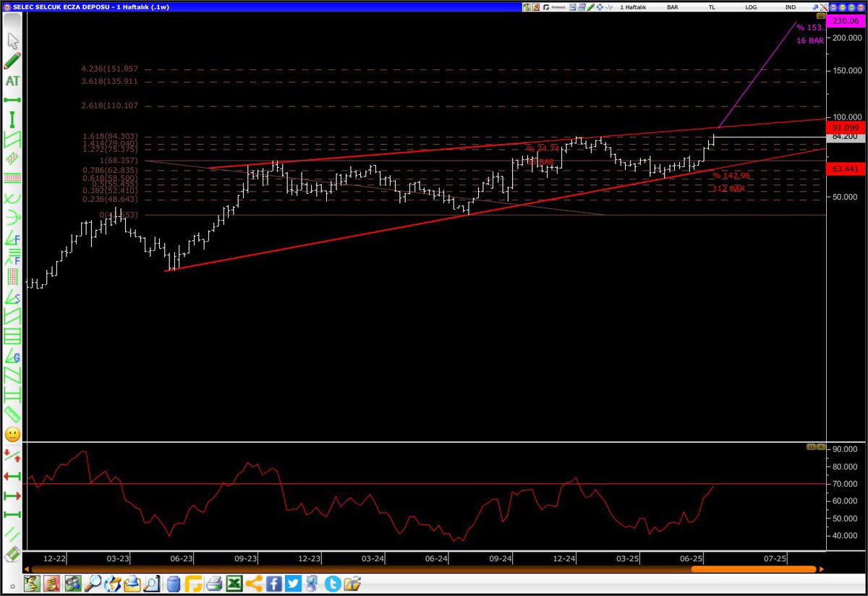Select the pointer cursor tool
868x596 pixels.
(x=12, y=40)
